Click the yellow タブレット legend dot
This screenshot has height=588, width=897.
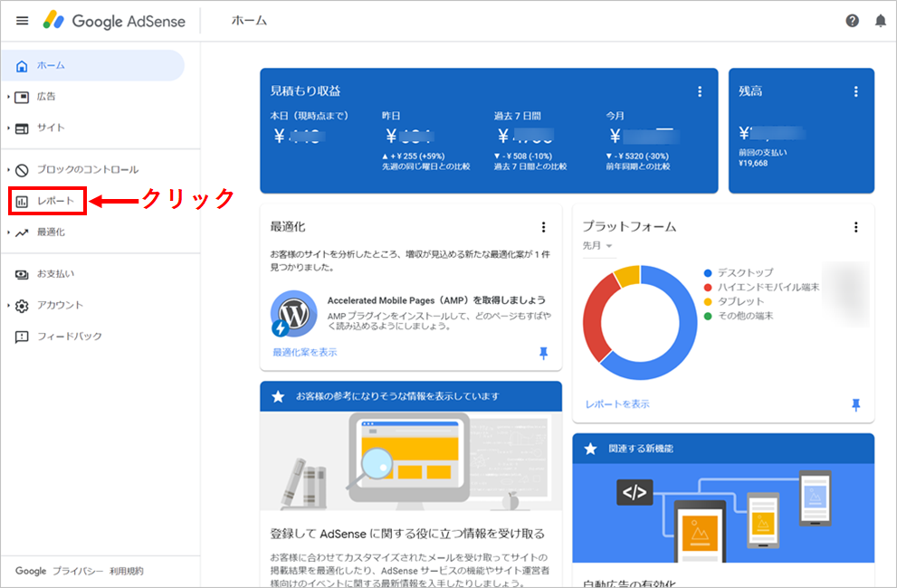coord(708,301)
